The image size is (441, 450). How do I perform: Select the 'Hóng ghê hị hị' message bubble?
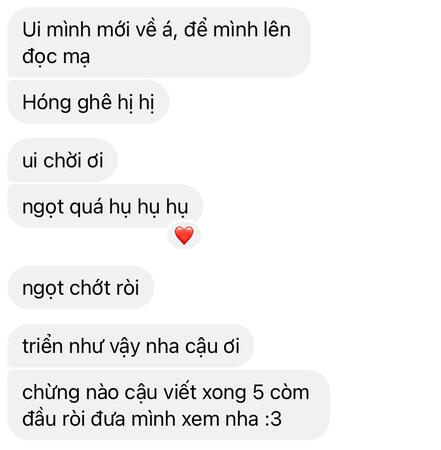(88, 102)
